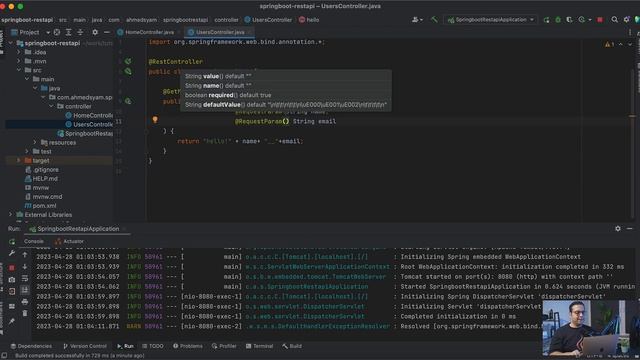Open the SpringbootRestapiApplication run configuration dropdown

[491, 20]
